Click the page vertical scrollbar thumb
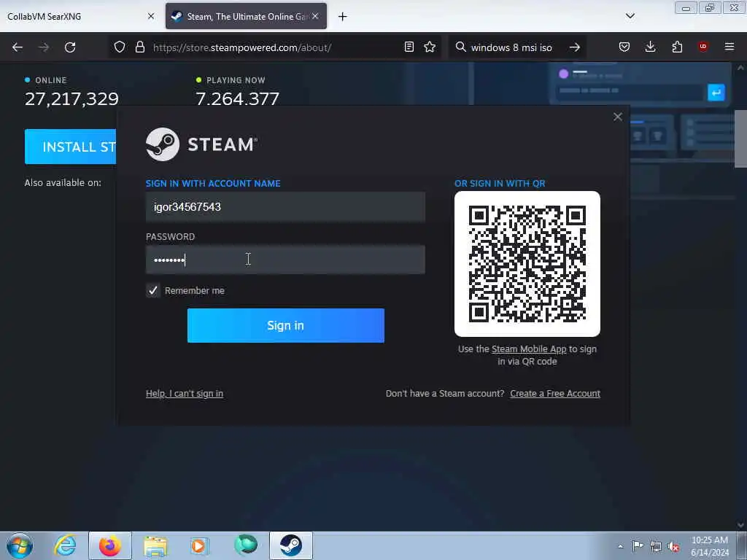This screenshot has height=560, width=747. (740, 139)
